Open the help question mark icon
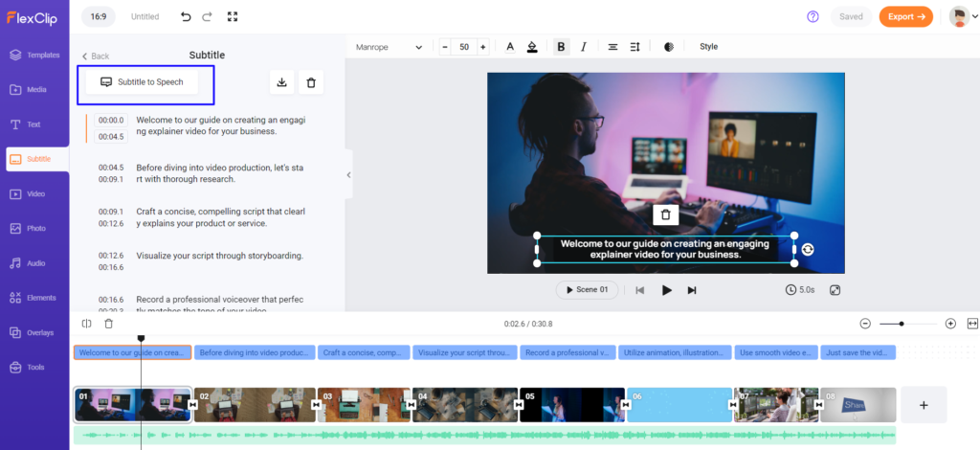 [x=813, y=16]
